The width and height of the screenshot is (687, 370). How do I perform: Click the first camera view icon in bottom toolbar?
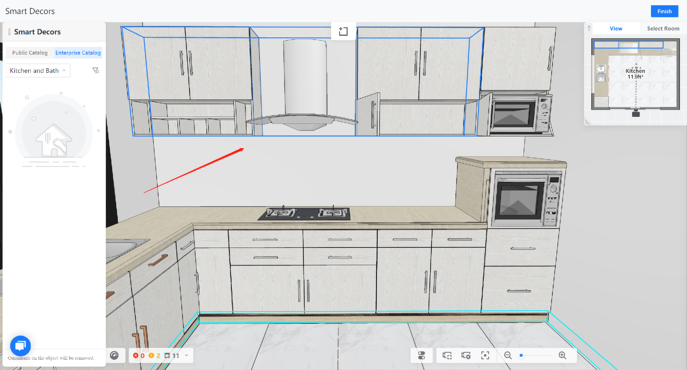point(447,356)
